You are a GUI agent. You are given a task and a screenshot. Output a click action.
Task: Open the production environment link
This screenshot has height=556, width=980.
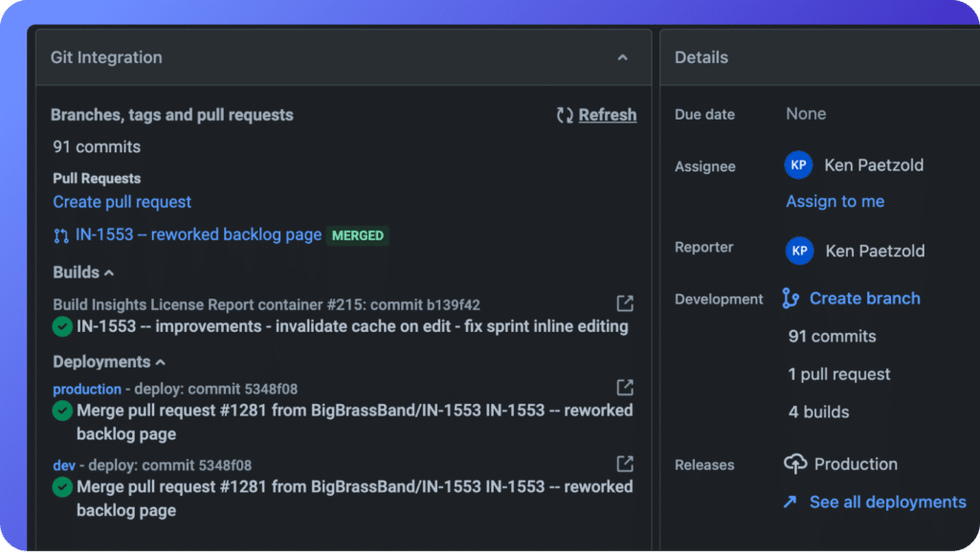pyautogui.click(x=87, y=389)
